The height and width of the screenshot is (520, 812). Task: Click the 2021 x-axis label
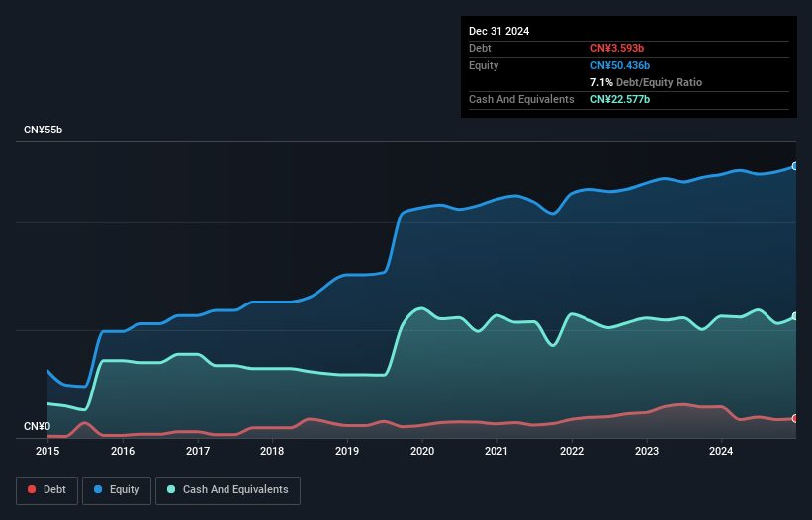tap(496, 451)
